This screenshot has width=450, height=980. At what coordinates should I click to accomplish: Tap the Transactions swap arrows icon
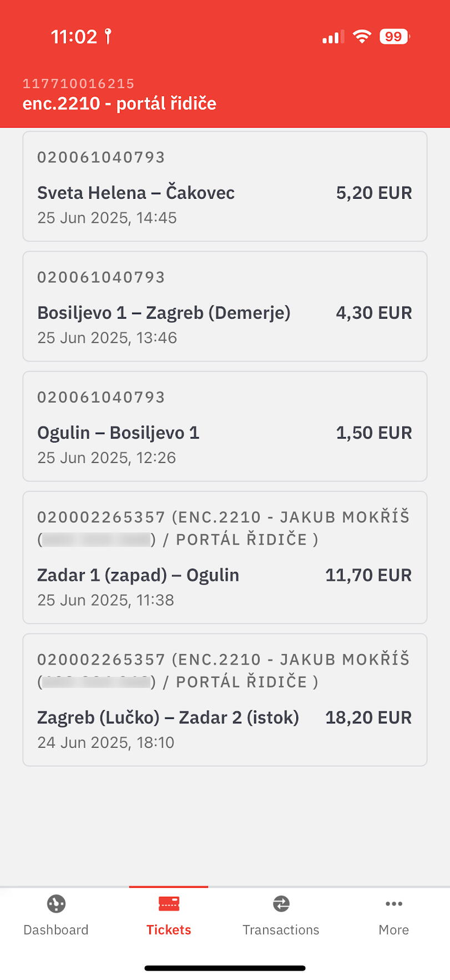(x=281, y=904)
